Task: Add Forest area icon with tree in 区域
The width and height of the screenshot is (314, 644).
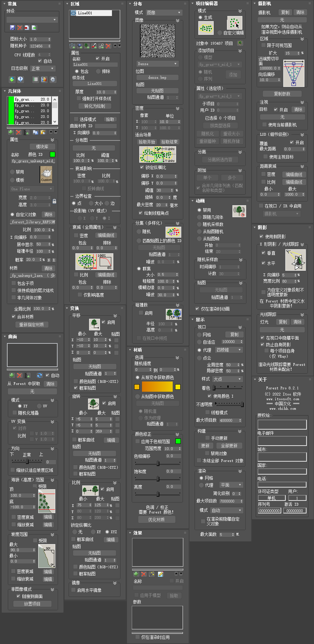Action: 87,46
